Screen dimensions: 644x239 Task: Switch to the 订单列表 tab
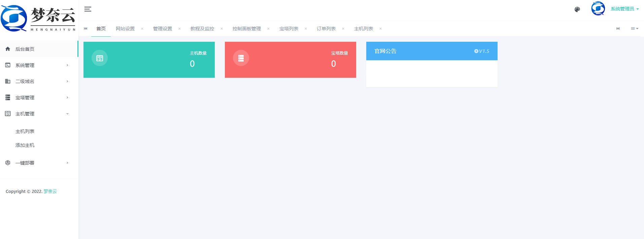[x=326, y=29]
